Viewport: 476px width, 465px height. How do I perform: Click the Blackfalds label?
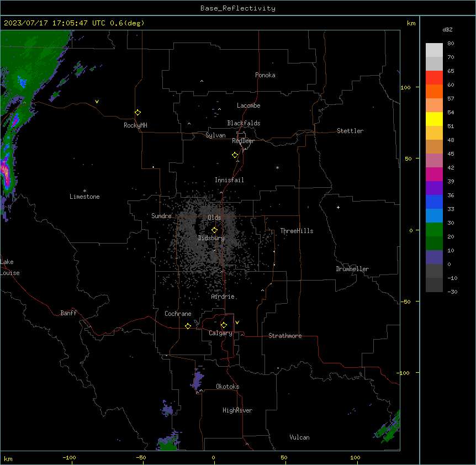click(x=244, y=123)
